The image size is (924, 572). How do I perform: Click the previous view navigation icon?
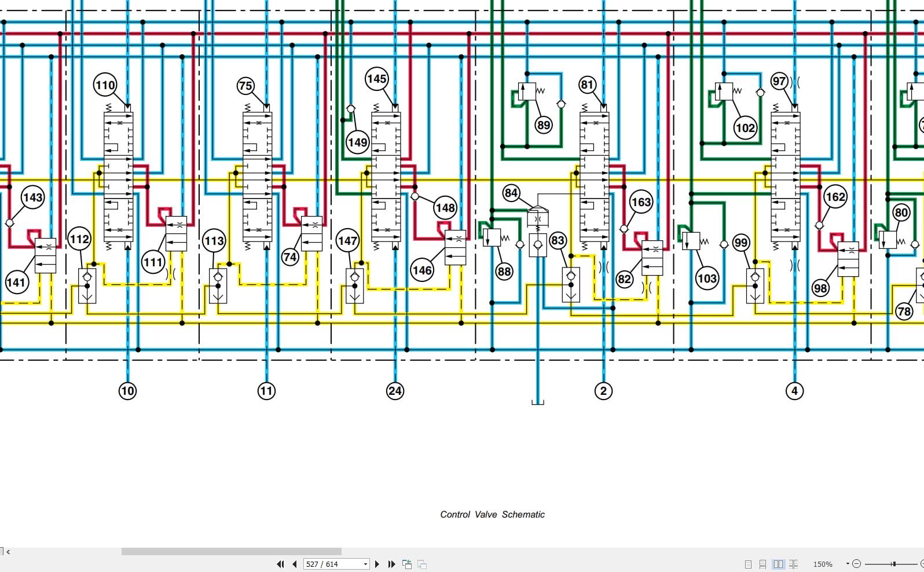[407, 564]
